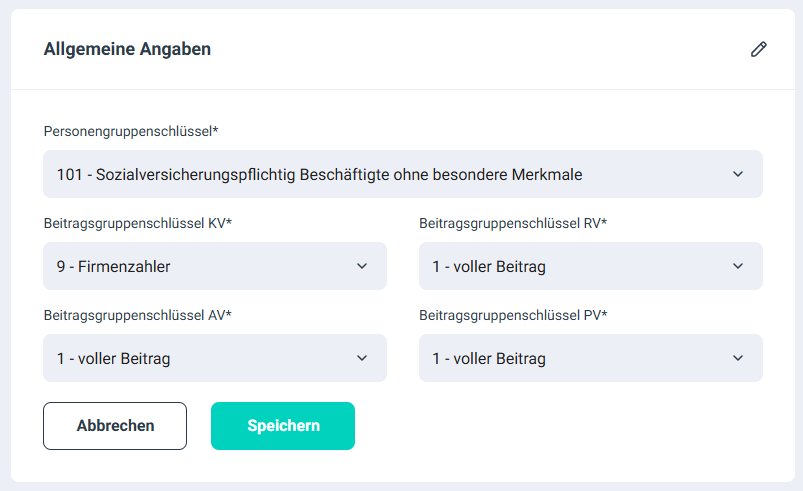Click the 'Personengruppenschlüssel*' field label
This screenshot has width=803, height=491.
(x=131, y=131)
